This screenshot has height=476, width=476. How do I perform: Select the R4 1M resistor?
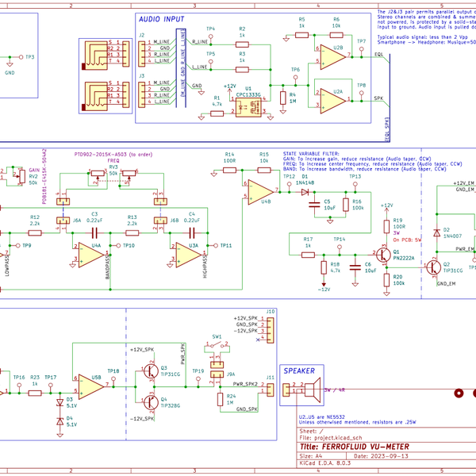pos(282,98)
